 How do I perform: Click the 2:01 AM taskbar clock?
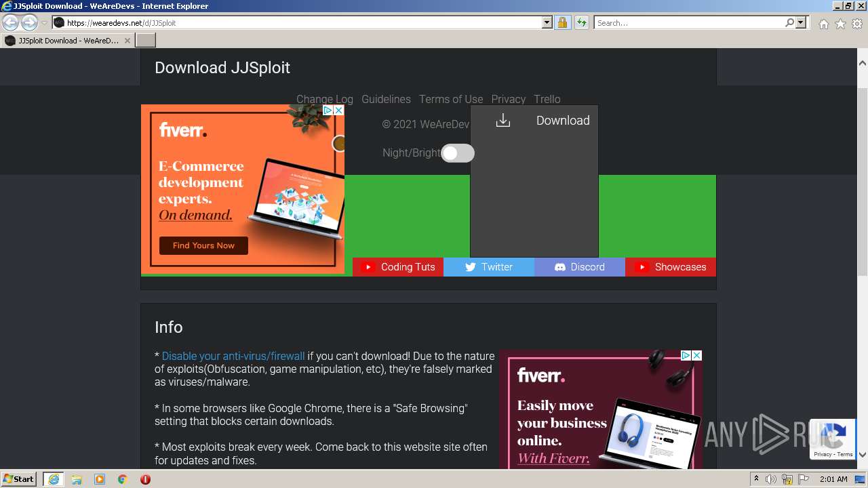pos(833,479)
